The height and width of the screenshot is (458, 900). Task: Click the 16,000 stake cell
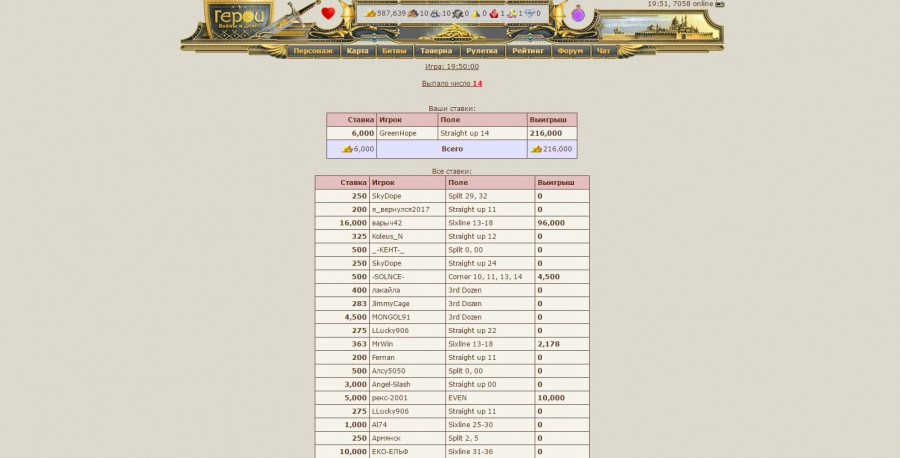click(342, 223)
